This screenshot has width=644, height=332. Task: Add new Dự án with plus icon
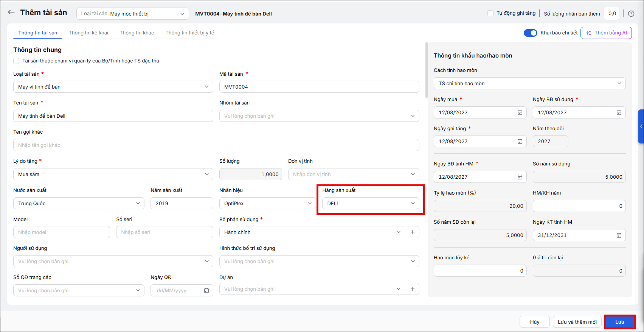[x=413, y=289]
